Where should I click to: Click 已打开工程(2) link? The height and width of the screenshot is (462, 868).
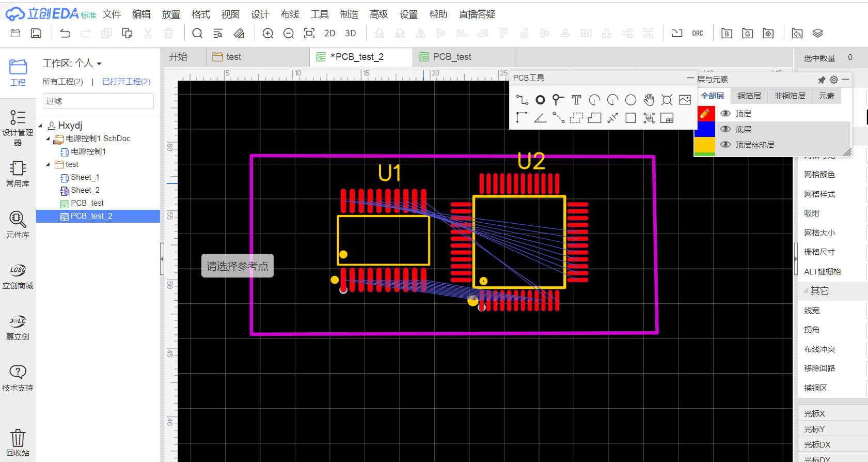(x=127, y=82)
